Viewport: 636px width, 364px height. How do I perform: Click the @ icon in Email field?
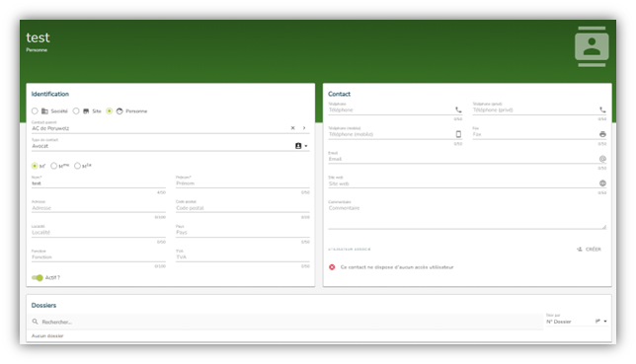point(602,159)
